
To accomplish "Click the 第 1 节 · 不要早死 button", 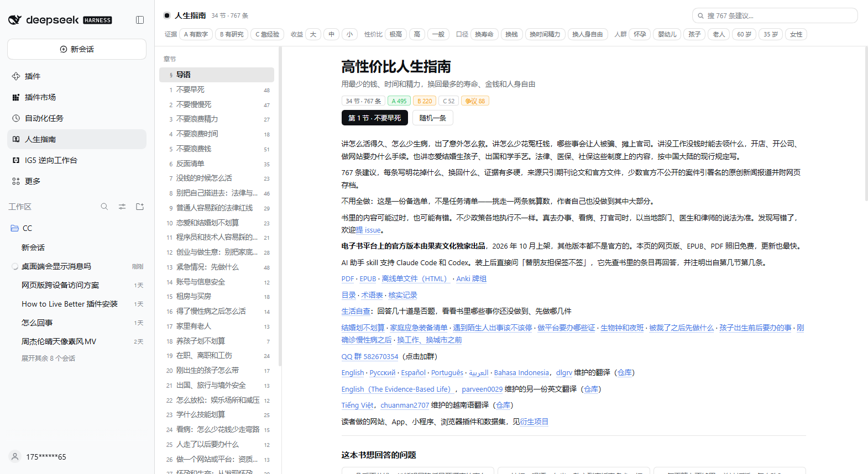I will click(375, 118).
